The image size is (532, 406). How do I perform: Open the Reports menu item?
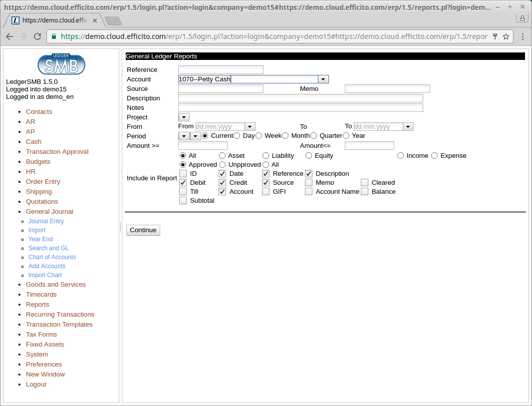point(37,305)
